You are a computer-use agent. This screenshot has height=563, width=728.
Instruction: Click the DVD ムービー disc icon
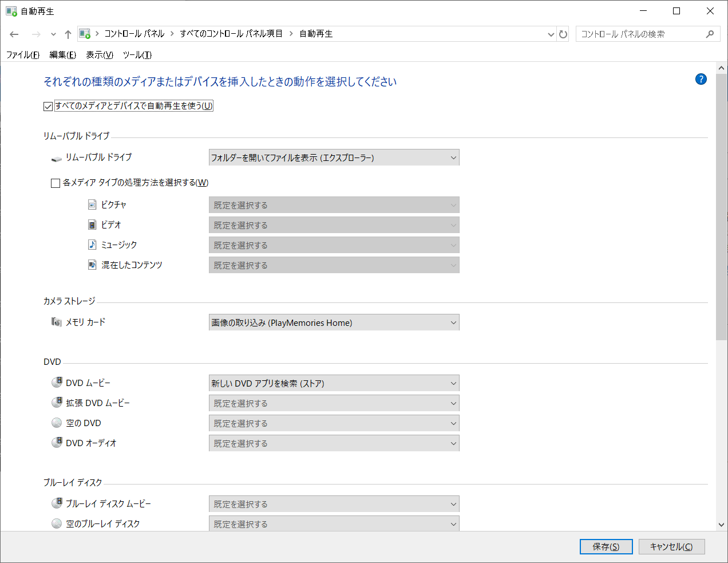tap(57, 383)
